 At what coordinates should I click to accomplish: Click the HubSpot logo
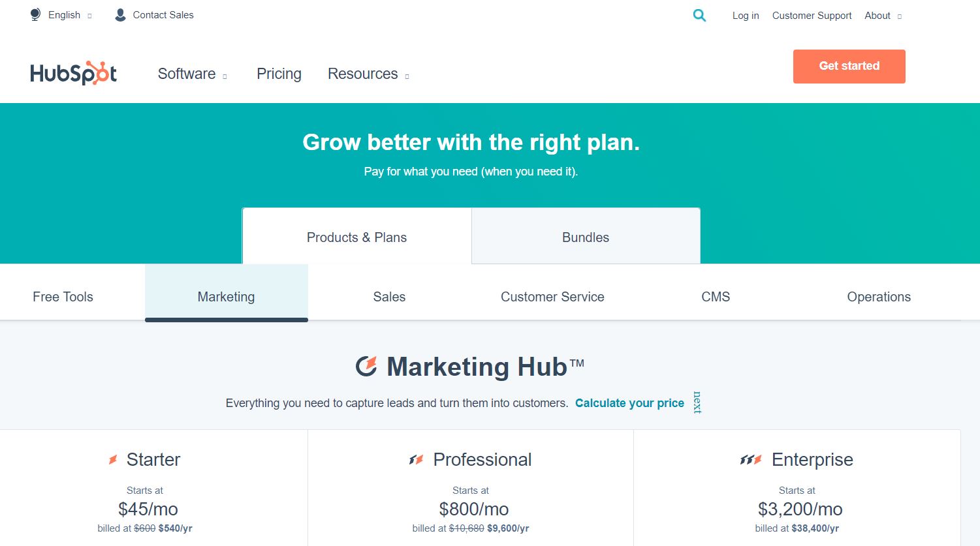click(74, 74)
